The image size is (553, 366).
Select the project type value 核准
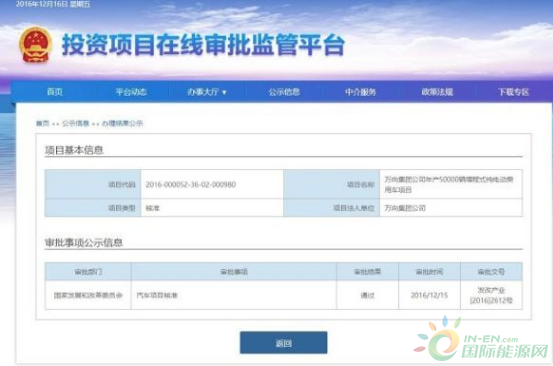coord(152,208)
